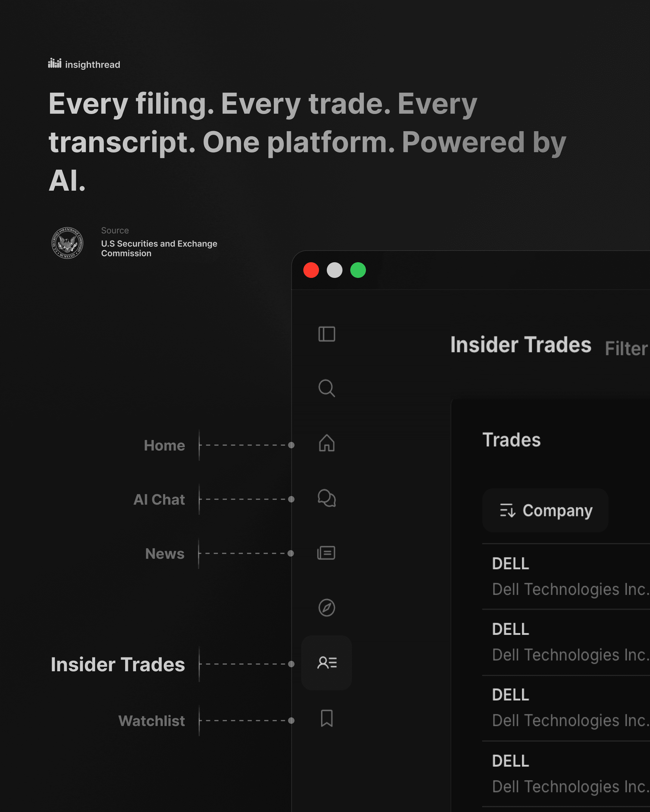Open AI Chat bubbles icon

tap(326, 498)
